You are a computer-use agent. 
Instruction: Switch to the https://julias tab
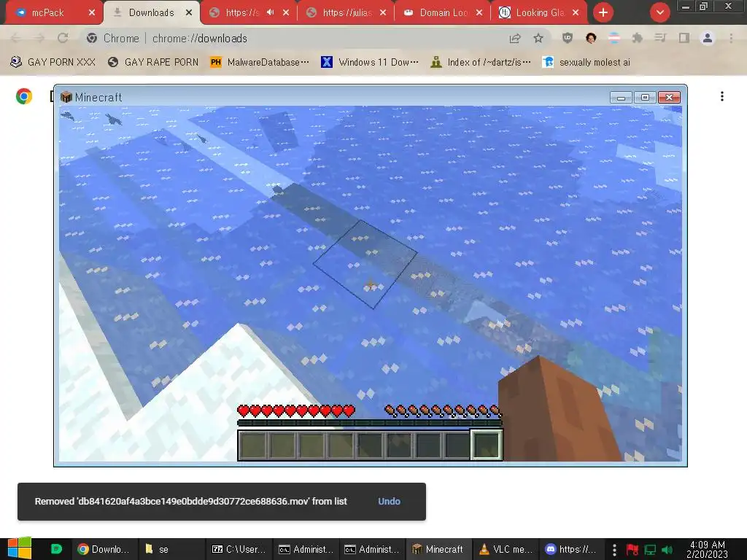tap(347, 12)
